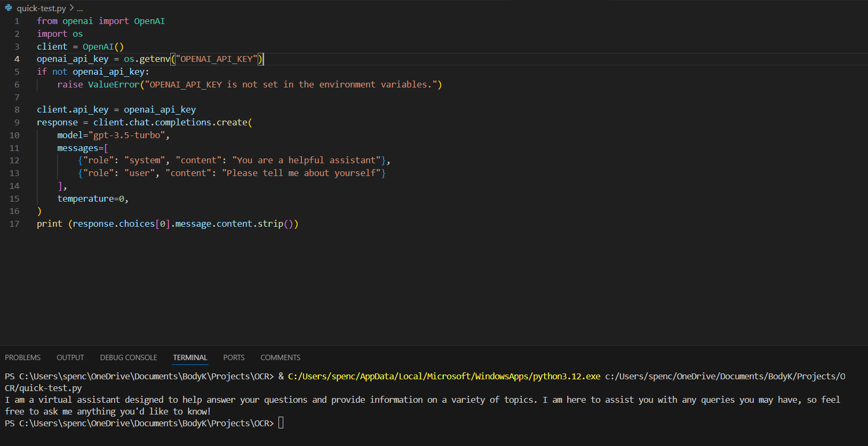Viewport: 868px width, 446px height.
Task: Click "Please tell me about yourself" string
Action: click(301, 173)
